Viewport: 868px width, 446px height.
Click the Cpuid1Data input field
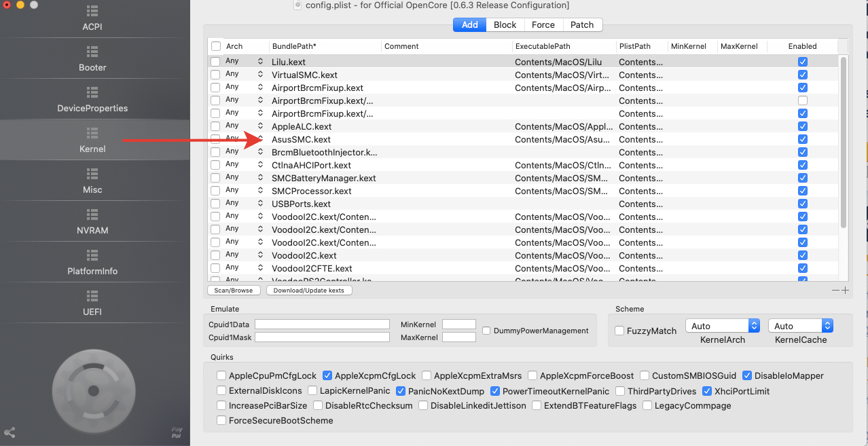tap(322, 324)
